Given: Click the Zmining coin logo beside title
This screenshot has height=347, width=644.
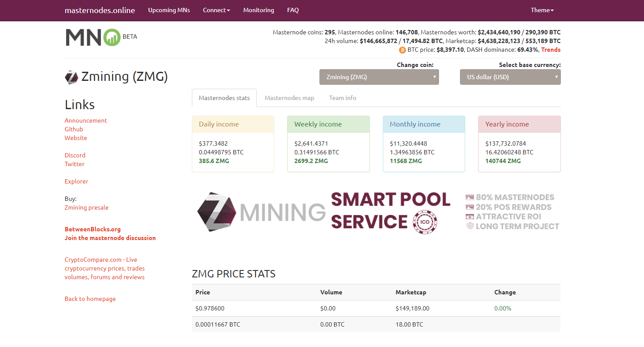Looking at the screenshot, I should [x=71, y=77].
